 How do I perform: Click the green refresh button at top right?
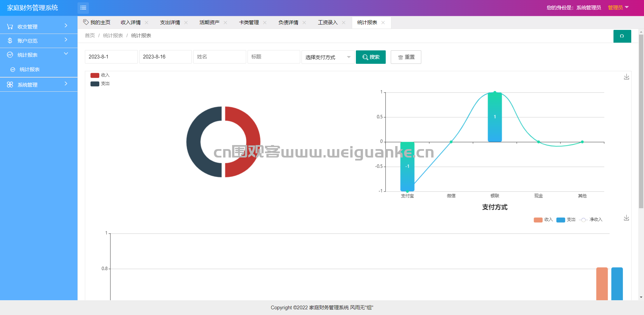click(622, 36)
